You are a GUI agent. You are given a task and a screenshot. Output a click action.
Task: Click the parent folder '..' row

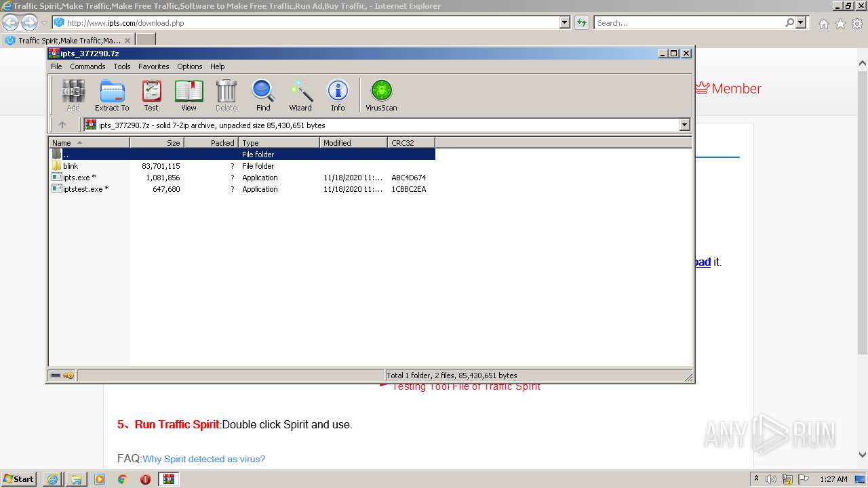(242, 155)
